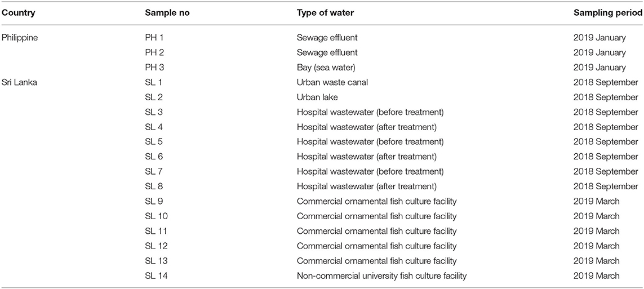Screen dimensions: 644x289
Task: Click SL 1's 2018 September period cell
Action: (x=606, y=82)
